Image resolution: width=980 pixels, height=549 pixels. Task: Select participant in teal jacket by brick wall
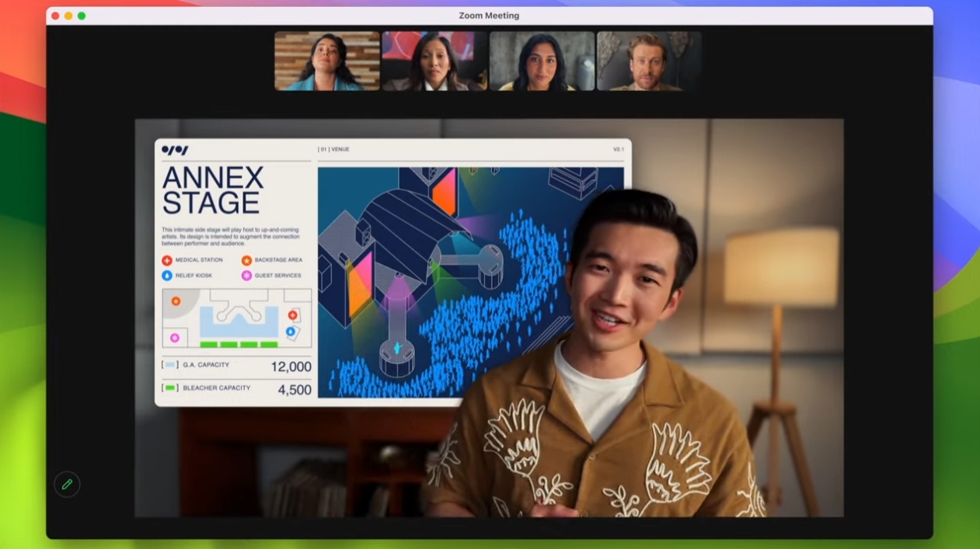click(x=327, y=61)
